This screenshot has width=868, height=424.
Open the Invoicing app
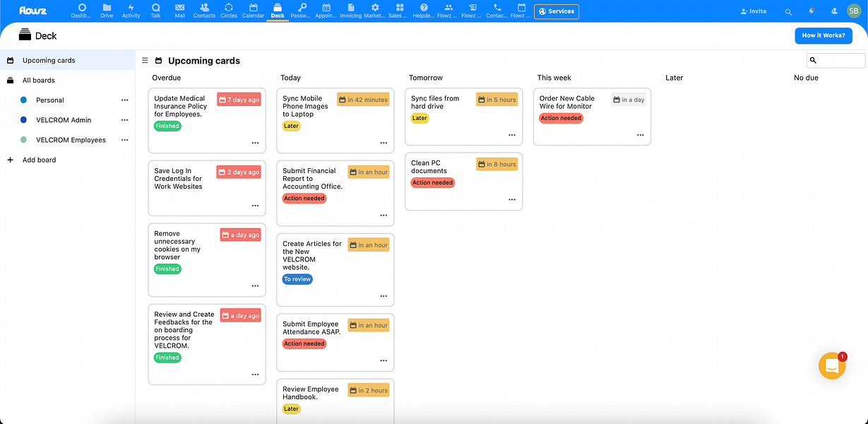click(x=351, y=11)
